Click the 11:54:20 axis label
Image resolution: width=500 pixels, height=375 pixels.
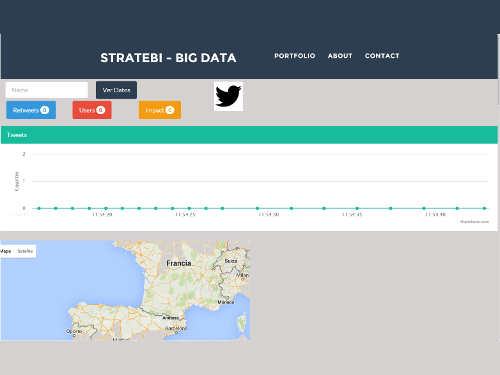(x=102, y=215)
